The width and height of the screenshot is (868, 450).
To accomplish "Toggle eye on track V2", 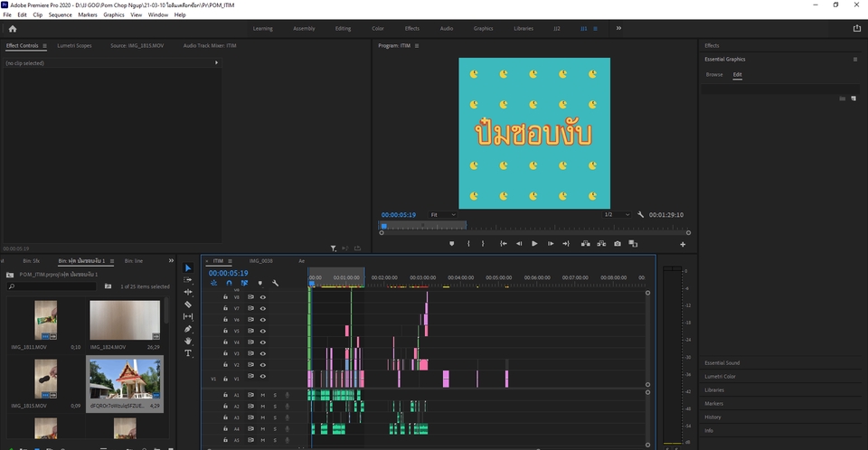I will [263, 365].
